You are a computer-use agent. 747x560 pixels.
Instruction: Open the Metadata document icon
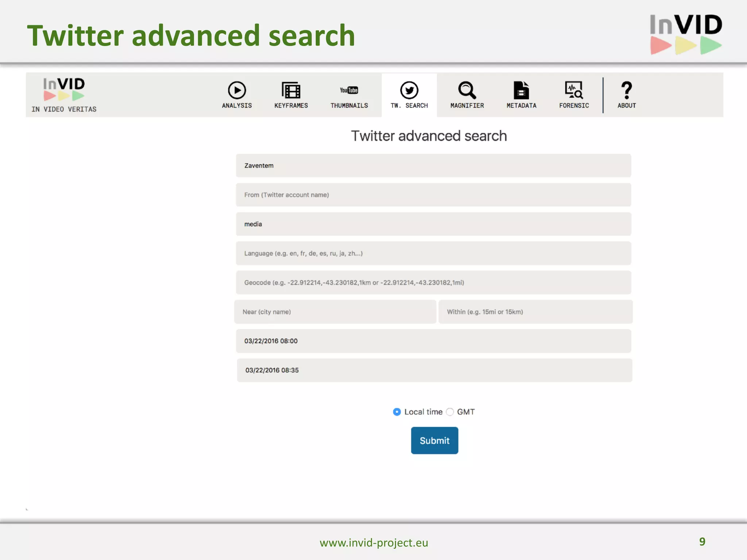click(x=521, y=90)
